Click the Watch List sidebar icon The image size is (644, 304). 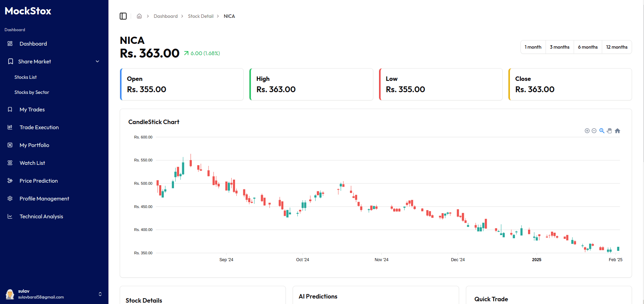pyautogui.click(x=10, y=163)
